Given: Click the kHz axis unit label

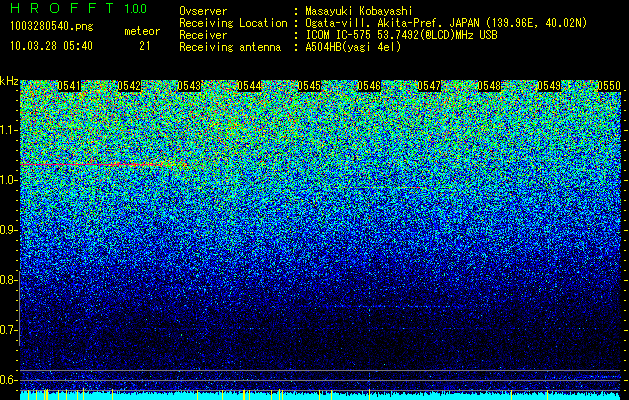Looking at the screenshot, I should point(9,81).
